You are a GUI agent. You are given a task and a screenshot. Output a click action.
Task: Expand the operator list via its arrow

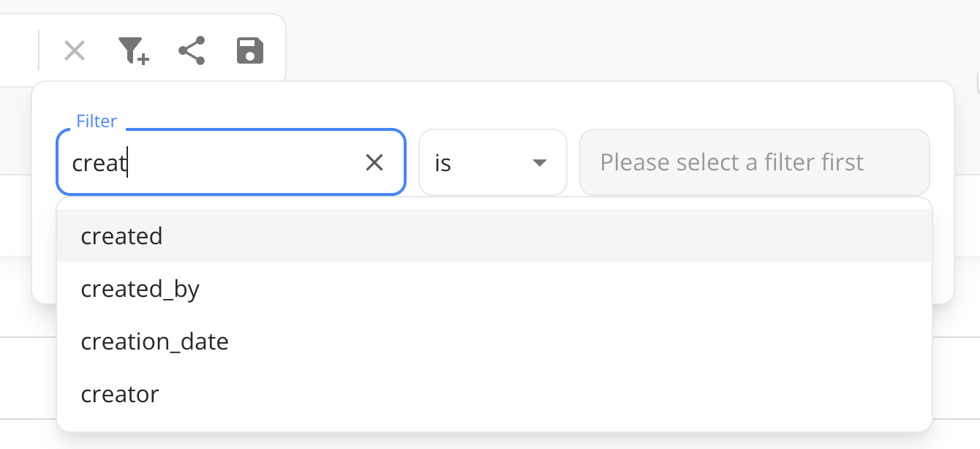point(540,163)
